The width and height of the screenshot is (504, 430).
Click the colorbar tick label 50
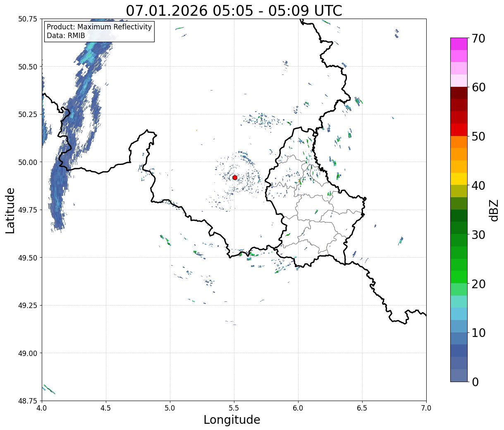click(478, 136)
